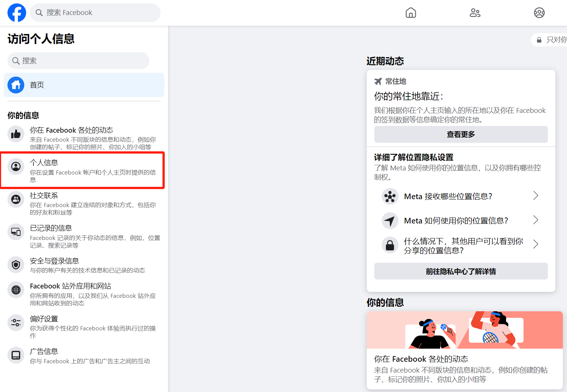Open Meta 如何使用你的位置信息? link
The image size is (567, 392).
point(461,220)
